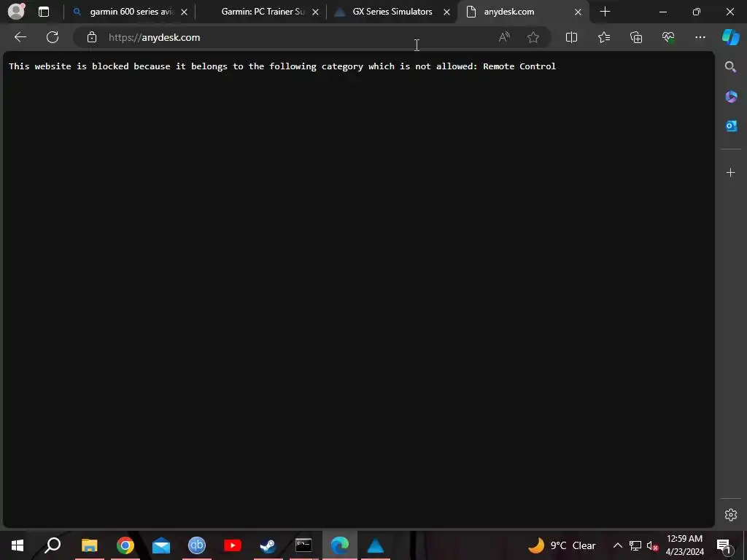Toggle split screen view

point(571,37)
